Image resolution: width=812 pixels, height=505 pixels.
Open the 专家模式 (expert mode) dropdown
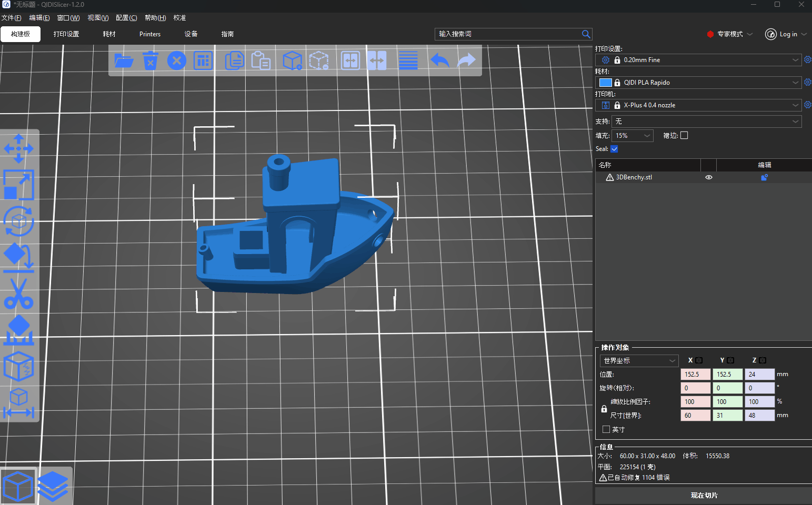730,34
